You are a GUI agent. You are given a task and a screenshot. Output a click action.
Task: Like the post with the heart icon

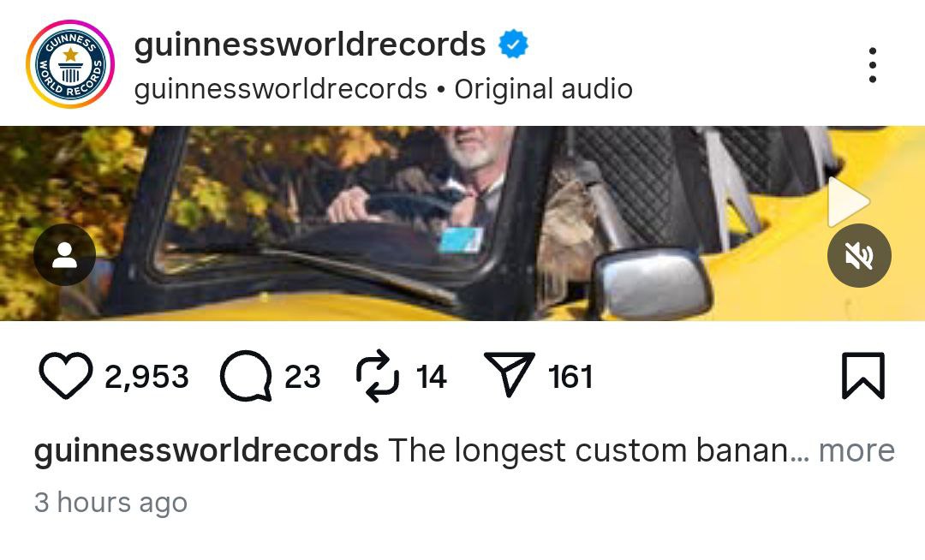[65, 376]
